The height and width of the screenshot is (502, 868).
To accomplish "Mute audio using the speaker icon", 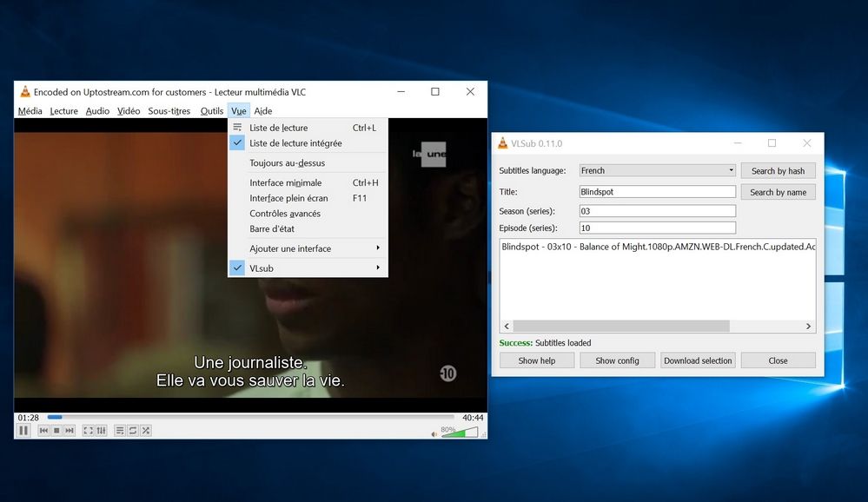I will 434,434.
